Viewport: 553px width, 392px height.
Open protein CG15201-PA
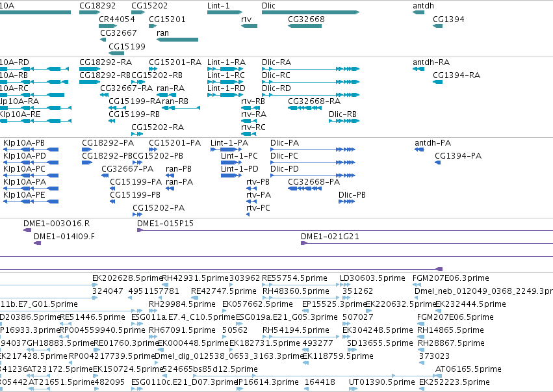(x=175, y=143)
